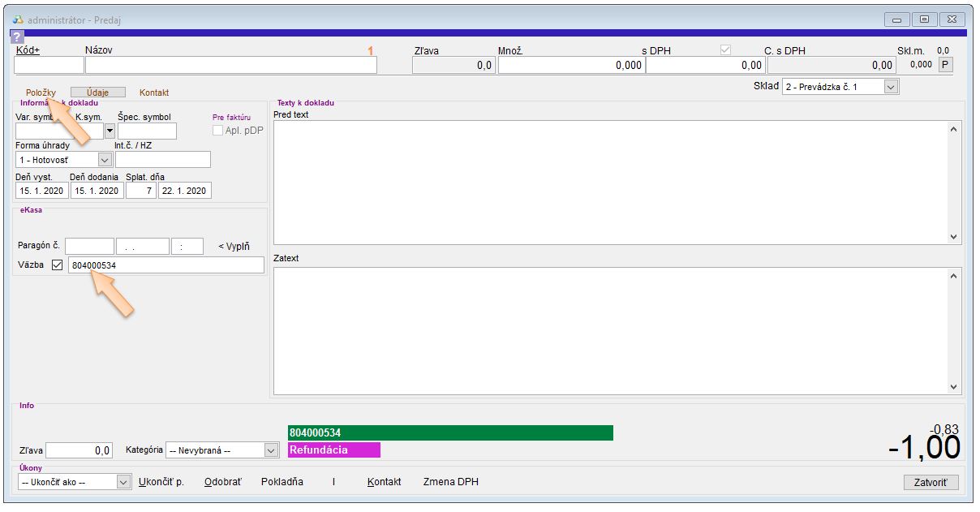Click the magenta Refundácia label

tap(333, 450)
